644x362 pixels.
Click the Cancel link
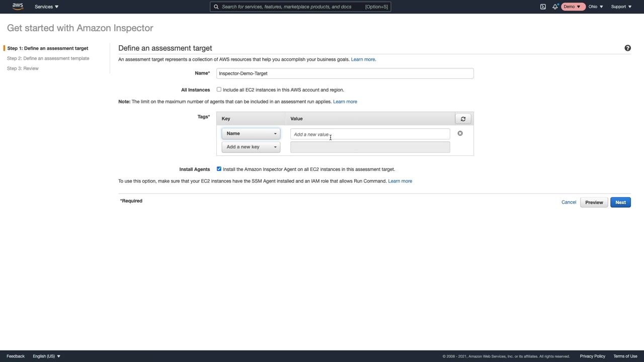(569, 202)
